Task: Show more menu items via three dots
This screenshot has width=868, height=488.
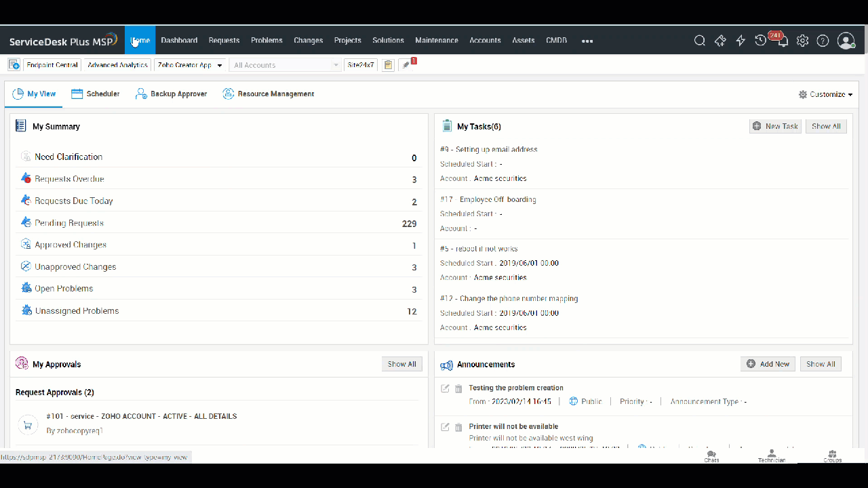Action: click(x=587, y=41)
